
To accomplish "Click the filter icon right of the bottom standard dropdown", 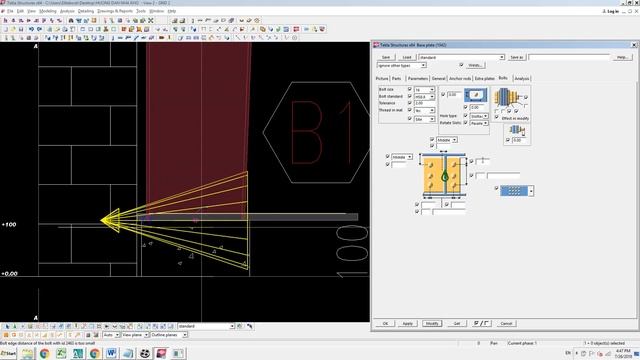I will pos(240,326).
